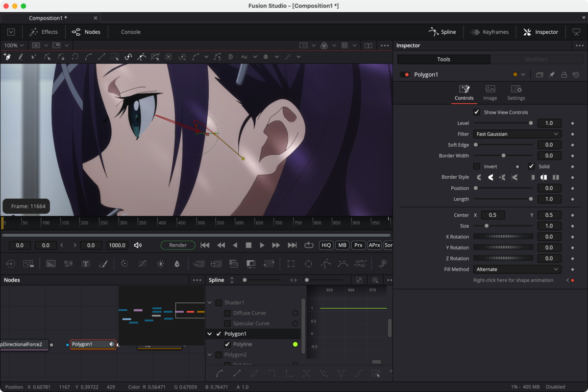This screenshot has height=392, width=588.
Task: Open the Filter Fast Gaussian dropdown
Action: [x=517, y=134]
